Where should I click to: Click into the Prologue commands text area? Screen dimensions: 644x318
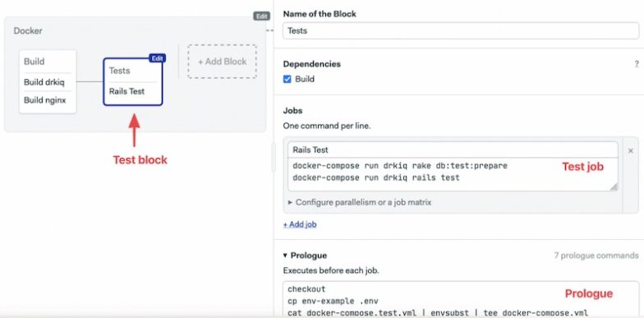(x=461, y=299)
